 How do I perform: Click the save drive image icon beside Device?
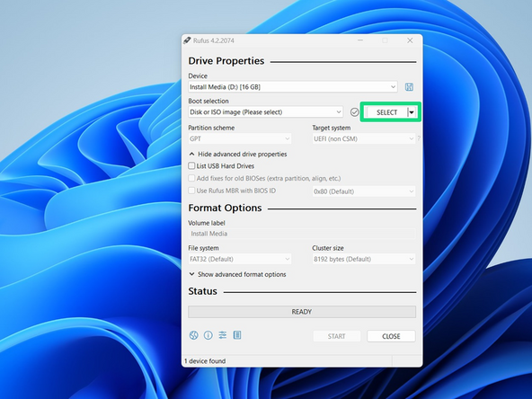(409, 87)
